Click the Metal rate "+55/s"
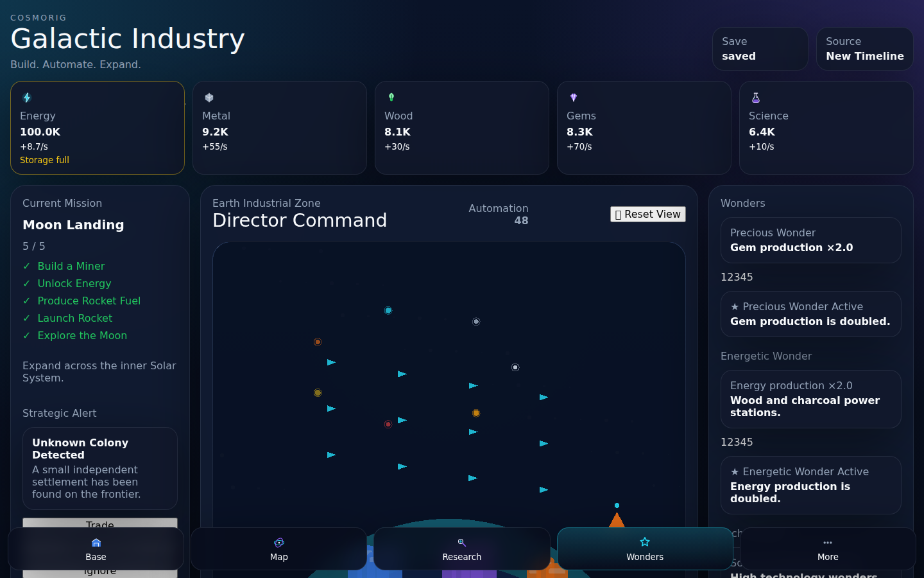 [215, 146]
